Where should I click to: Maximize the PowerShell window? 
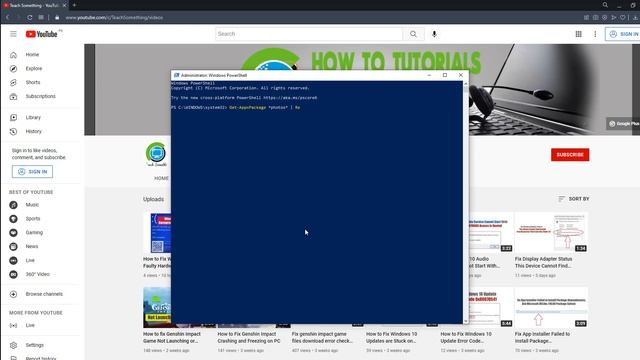pyautogui.click(x=445, y=75)
